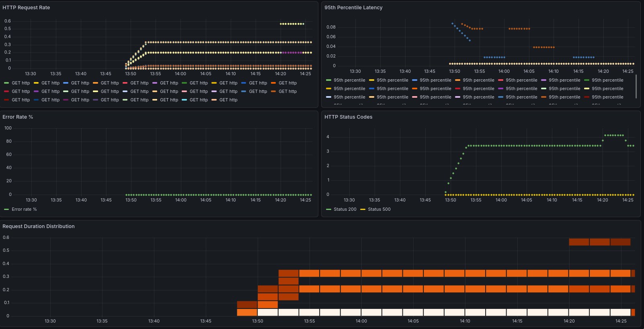Click the GET http label beside cyan marker
The height and width of the screenshot is (329, 644).
click(199, 100)
